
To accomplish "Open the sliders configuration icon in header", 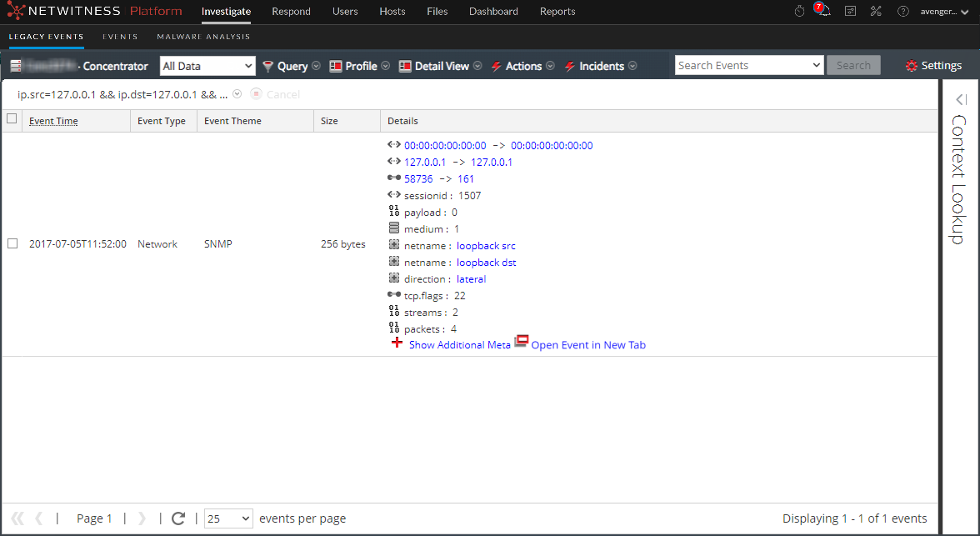I will 850,12.
